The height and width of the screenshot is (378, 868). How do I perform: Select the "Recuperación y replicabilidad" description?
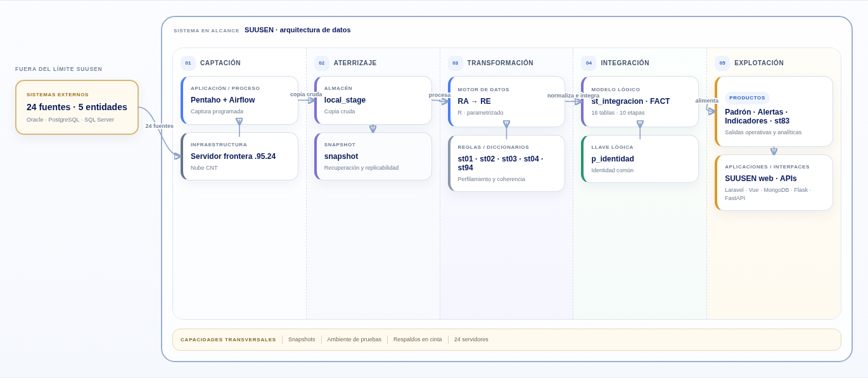coord(361,168)
